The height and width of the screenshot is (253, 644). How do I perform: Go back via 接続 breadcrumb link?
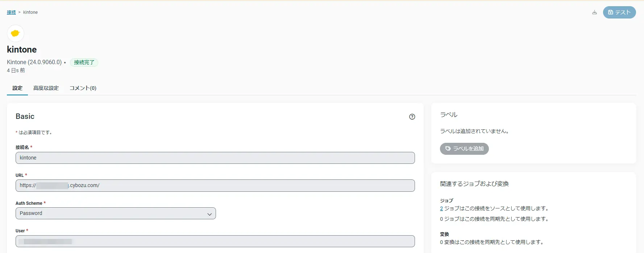pyautogui.click(x=11, y=12)
